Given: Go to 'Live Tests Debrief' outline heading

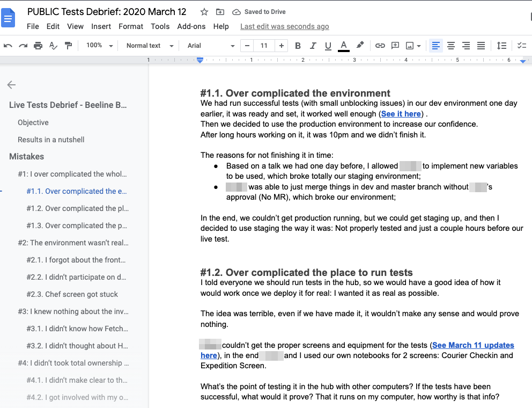Looking at the screenshot, I should 68,105.
